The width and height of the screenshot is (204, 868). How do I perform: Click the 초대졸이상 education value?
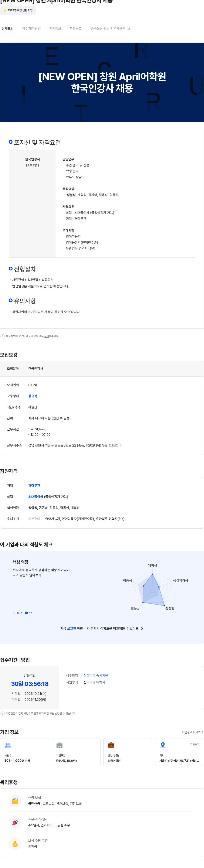coord(35,497)
